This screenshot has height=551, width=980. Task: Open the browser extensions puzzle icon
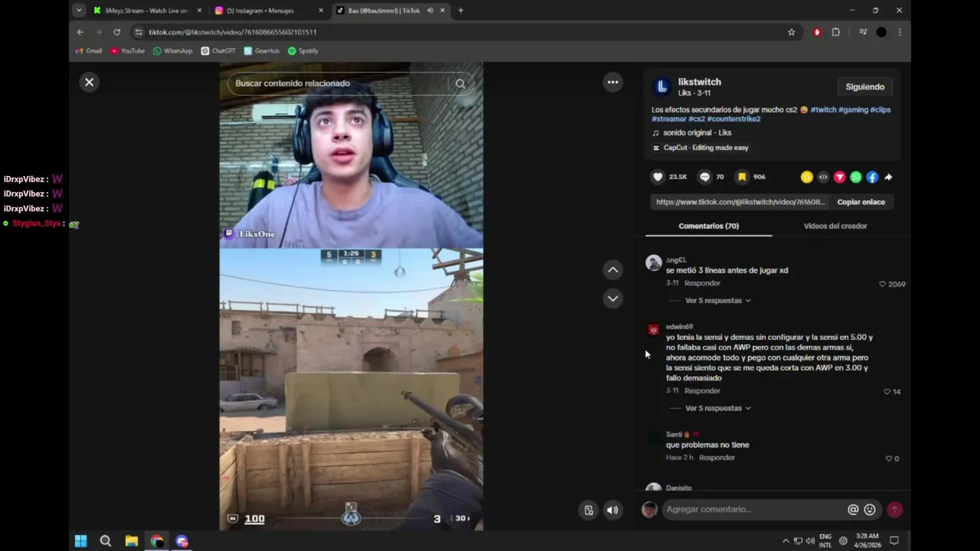(x=835, y=32)
